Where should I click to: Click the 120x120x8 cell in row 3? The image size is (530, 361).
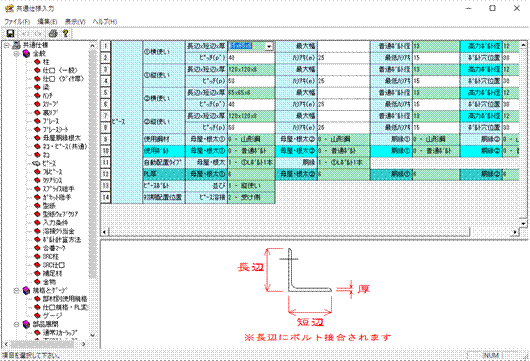point(251,69)
